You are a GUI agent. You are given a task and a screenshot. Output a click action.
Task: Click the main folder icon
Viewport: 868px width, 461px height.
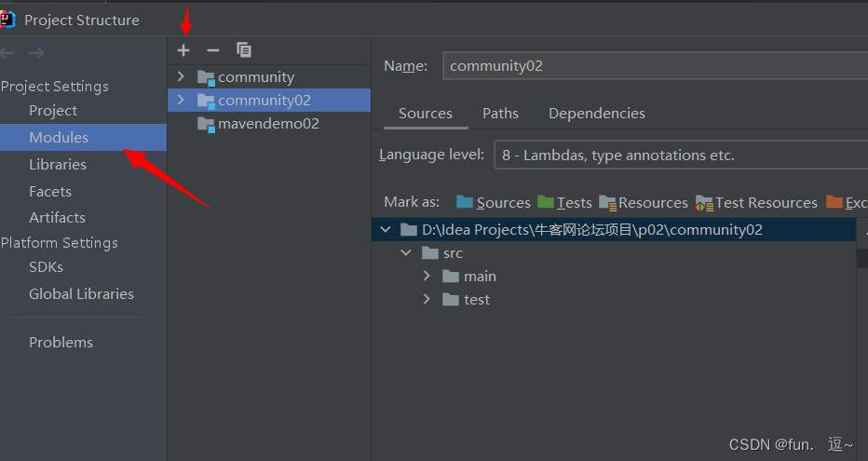451,277
